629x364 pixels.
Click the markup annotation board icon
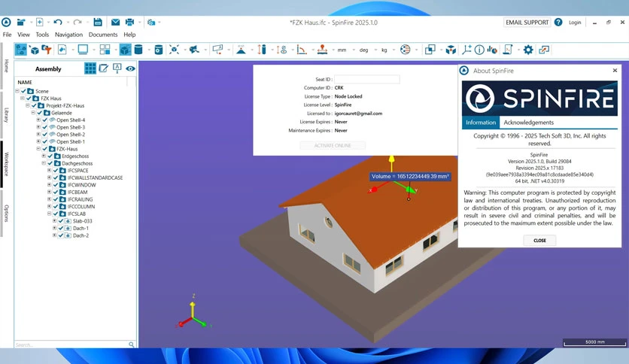tap(217, 50)
